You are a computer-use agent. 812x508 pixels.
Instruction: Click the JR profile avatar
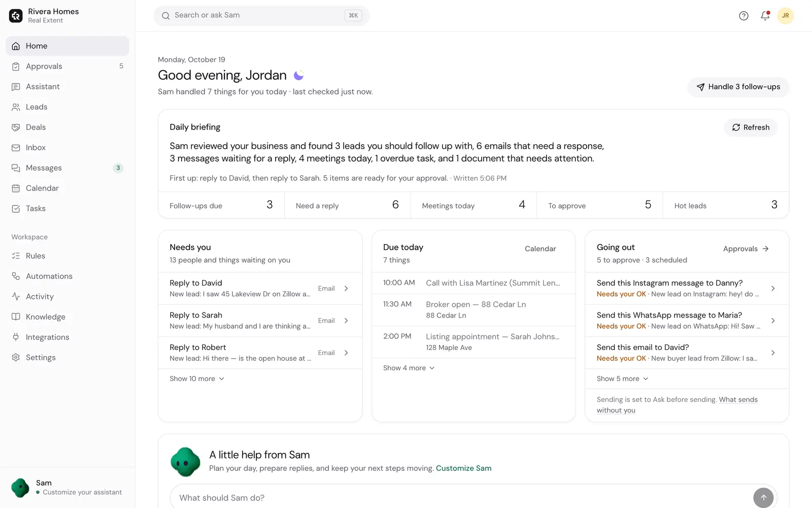click(x=785, y=16)
